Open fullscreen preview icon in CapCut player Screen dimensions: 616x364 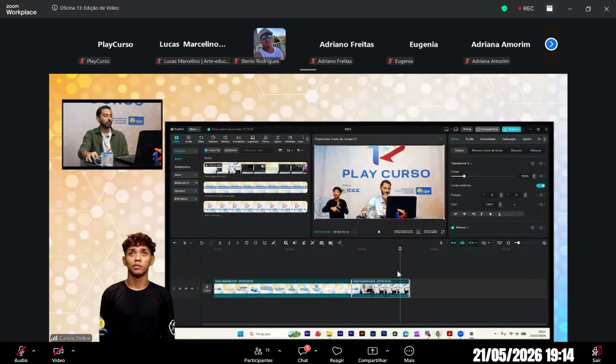pyautogui.click(x=443, y=232)
